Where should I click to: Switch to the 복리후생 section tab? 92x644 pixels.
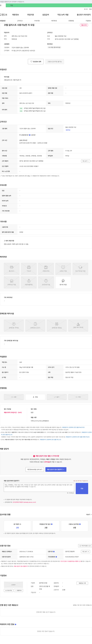coord(54,21)
